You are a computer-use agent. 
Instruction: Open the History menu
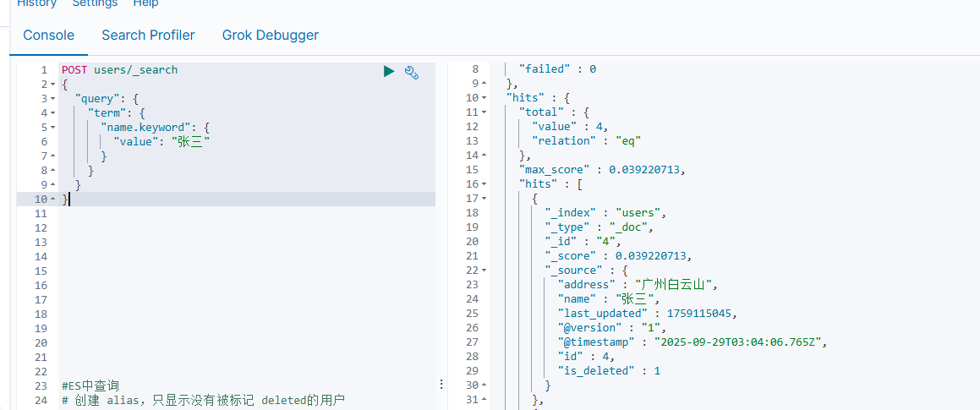(x=37, y=3)
